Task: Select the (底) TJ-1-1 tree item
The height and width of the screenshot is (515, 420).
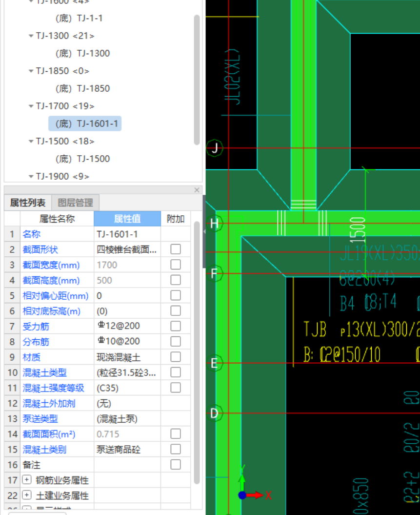Action: (79, 18)
